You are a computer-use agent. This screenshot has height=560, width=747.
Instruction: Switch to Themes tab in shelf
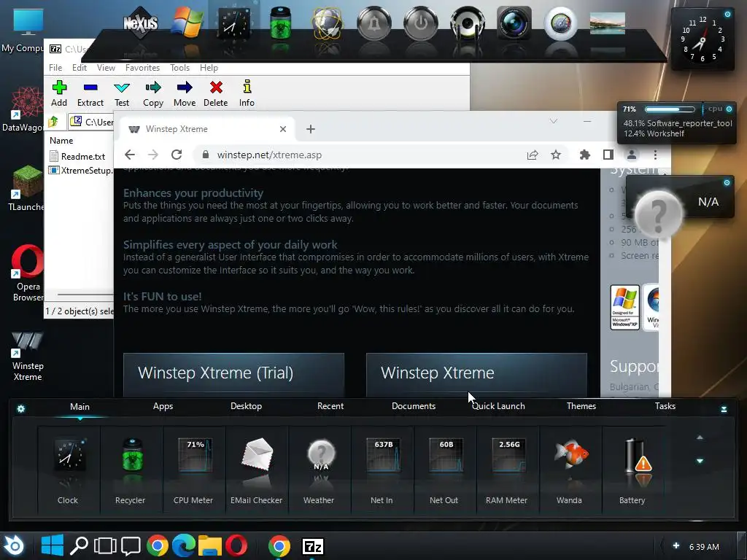tap(581, 406)
